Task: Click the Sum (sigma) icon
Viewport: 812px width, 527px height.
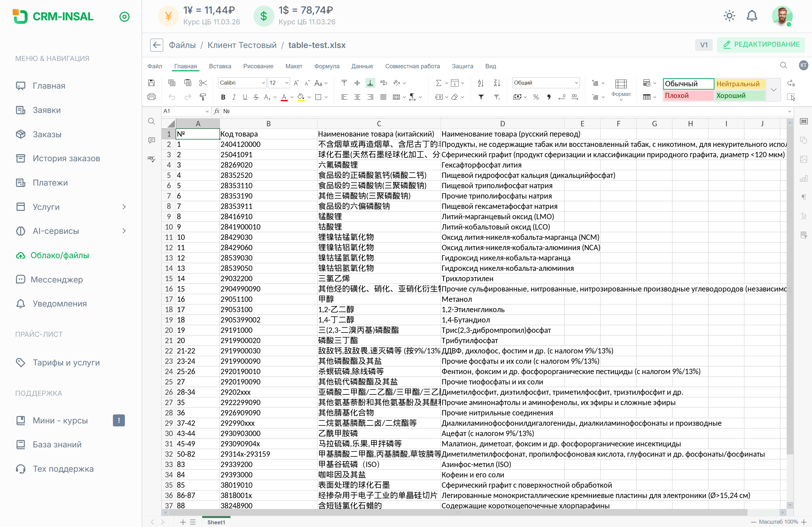Action: point(438,83)
